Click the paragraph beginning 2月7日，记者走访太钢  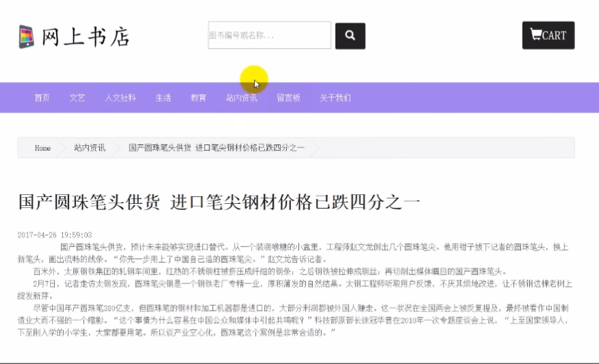tap(294, 290)
